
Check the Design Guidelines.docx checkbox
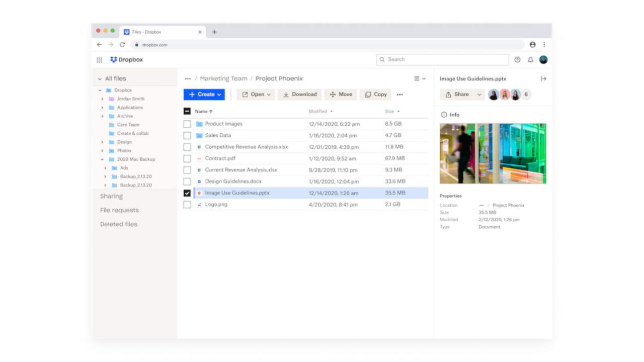click(187, 182)
